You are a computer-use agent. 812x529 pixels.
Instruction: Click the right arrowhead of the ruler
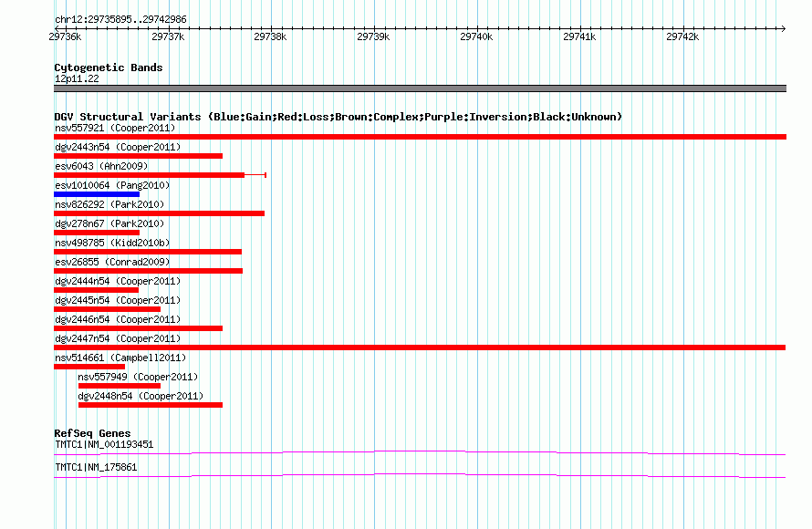784,28
